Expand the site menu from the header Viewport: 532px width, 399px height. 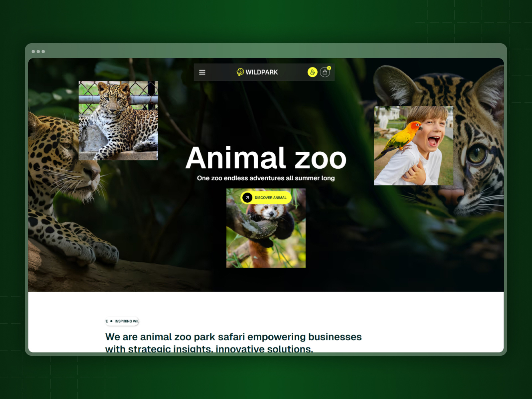[202, 72]
